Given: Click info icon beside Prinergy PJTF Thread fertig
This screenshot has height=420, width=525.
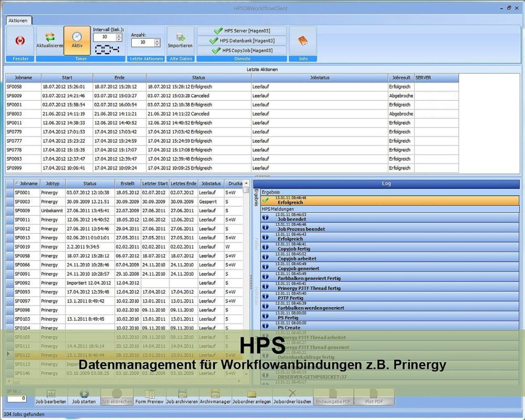Looking at the screenshot, I should [x=266, y=286].
